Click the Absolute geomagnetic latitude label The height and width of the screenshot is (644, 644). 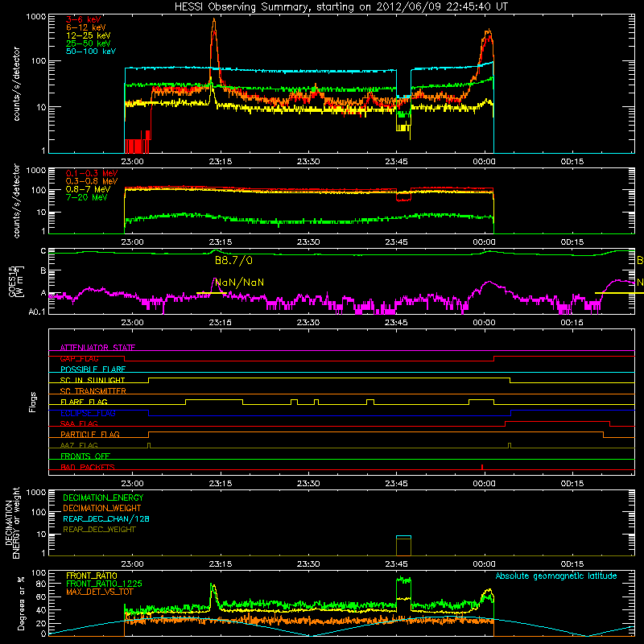click(556, 576)
